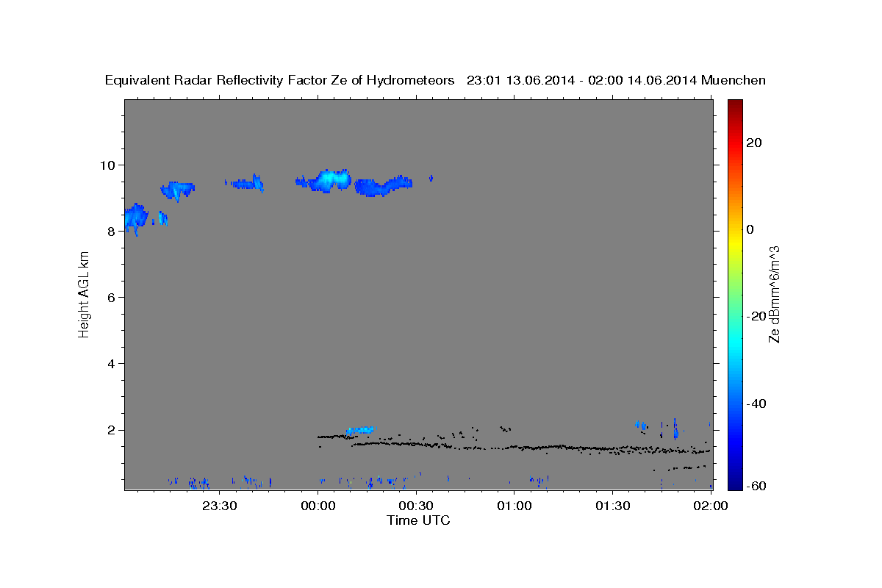The height and width of the screenshot is (588, 882).
Task: Click the small cyan echo at 2 km
Action: [x=360, y=429]
